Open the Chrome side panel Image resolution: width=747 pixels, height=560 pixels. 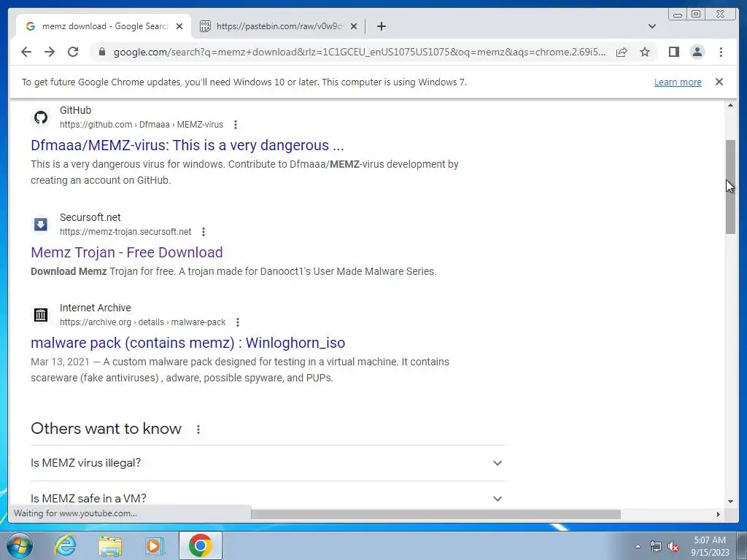(673, 52)
